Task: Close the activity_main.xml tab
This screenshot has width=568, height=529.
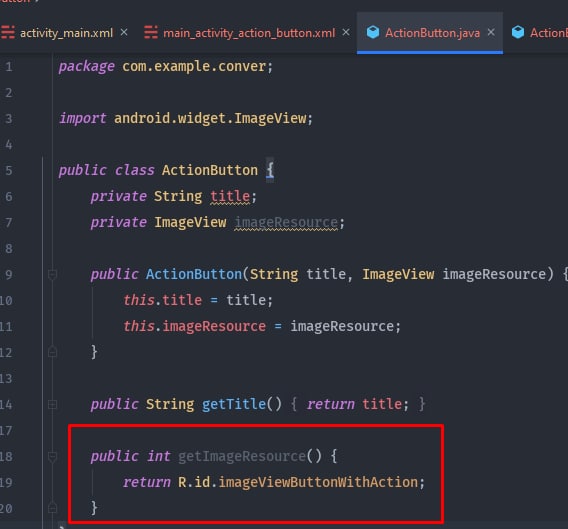Action: tap(124, 33)
